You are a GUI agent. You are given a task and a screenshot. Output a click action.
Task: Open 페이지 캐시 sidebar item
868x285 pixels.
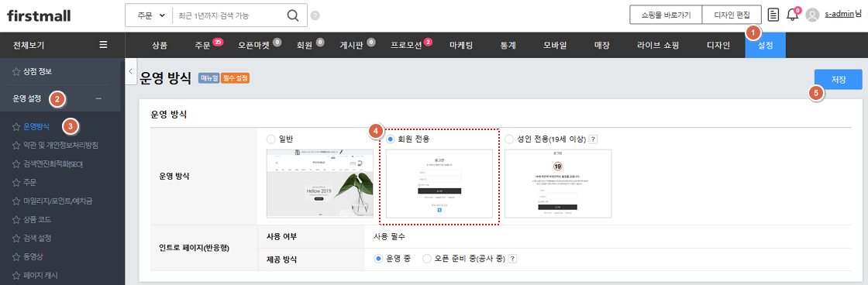40,275
